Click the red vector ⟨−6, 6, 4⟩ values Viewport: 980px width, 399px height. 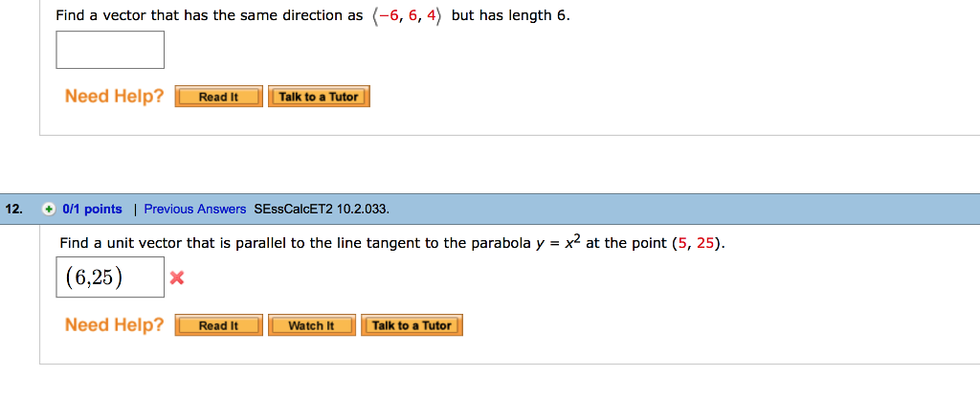[x=407, y=16]
